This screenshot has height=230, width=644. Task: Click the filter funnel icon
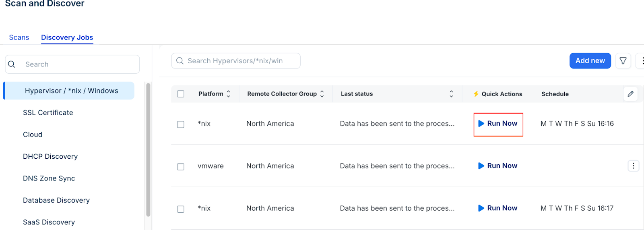[623, 61]
